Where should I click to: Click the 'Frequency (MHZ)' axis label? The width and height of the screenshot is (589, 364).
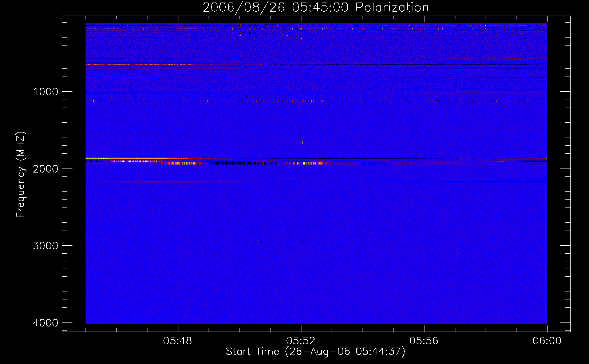(x=21, y=175)
